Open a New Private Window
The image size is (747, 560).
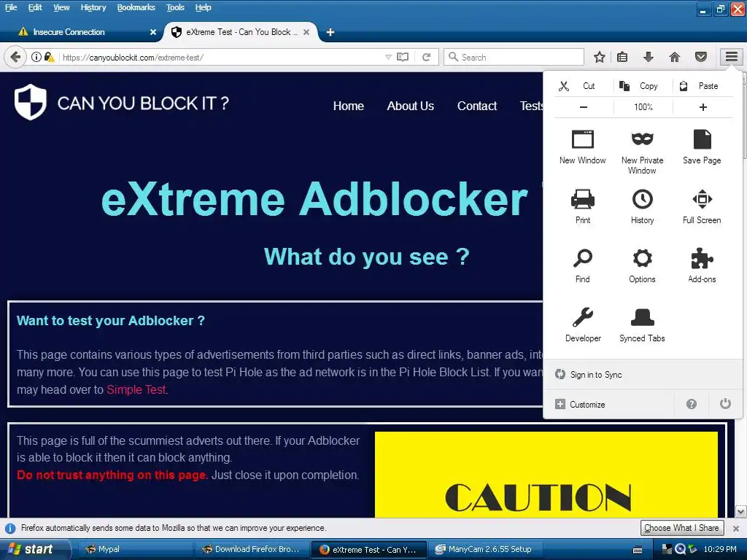point(642,152)
